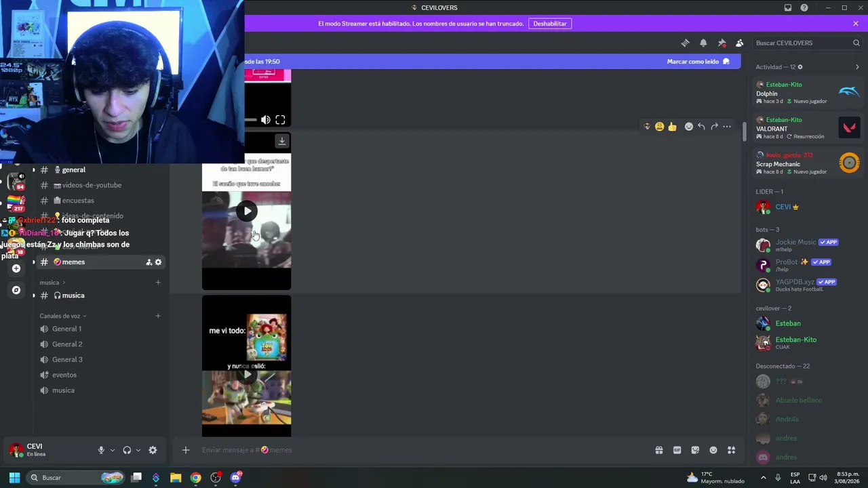868x488 pixels.
Task: Mute the top video's volume
Action: click(x=265, y=120)
